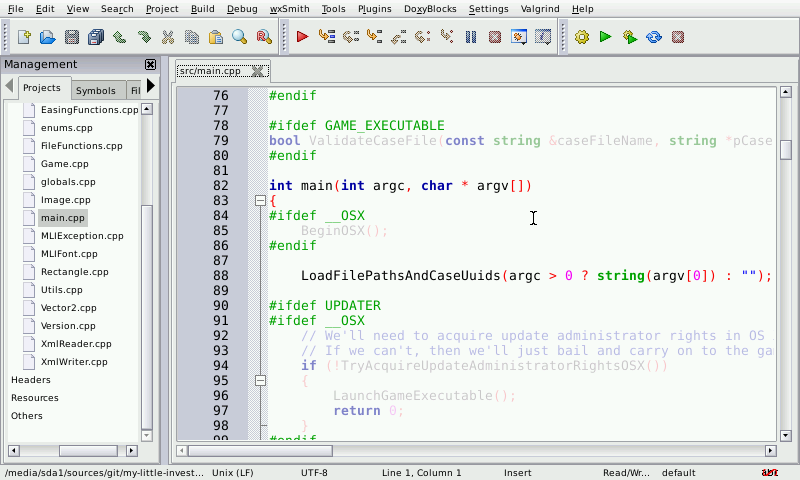
Task: Open the File menu
Action: click(x=15, y=9)
